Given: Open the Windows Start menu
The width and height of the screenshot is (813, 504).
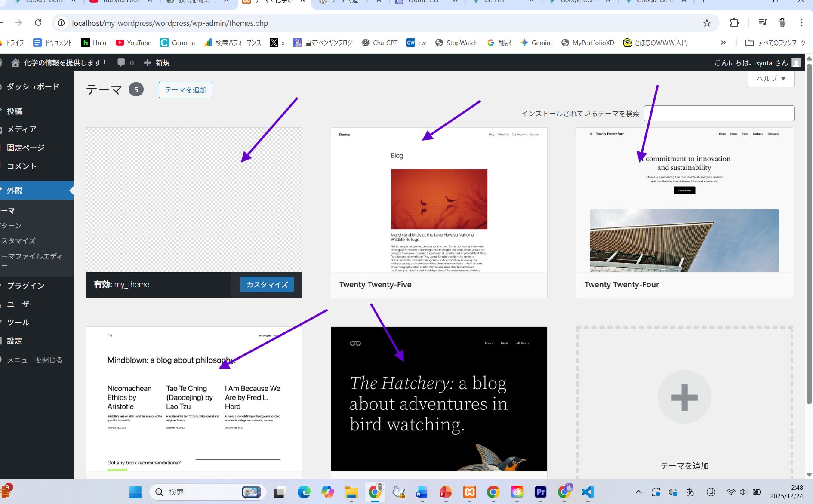Looking at the screenshot, I should point(135,492).
